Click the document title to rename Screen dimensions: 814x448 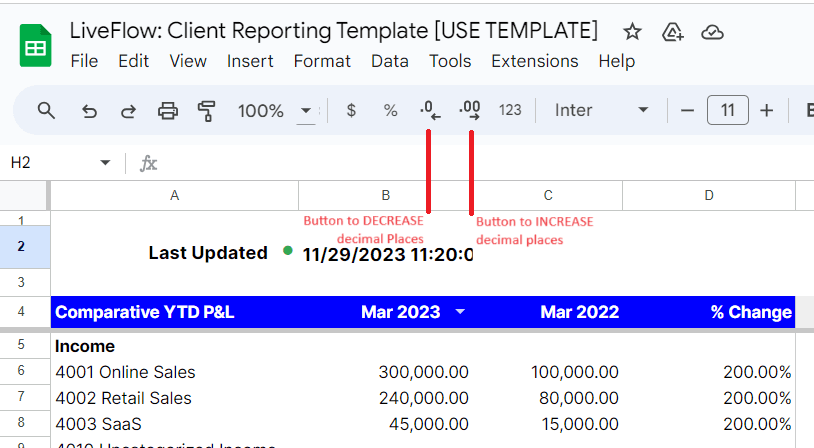(333, 31)
